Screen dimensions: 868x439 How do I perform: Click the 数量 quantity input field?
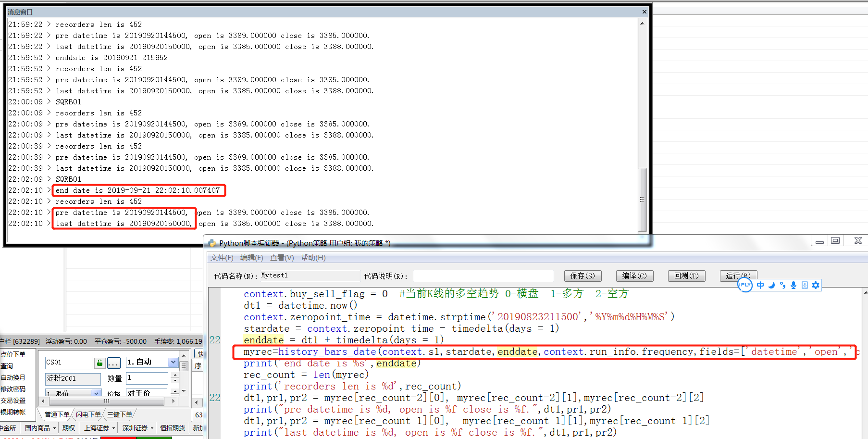[x=147, y=378]
